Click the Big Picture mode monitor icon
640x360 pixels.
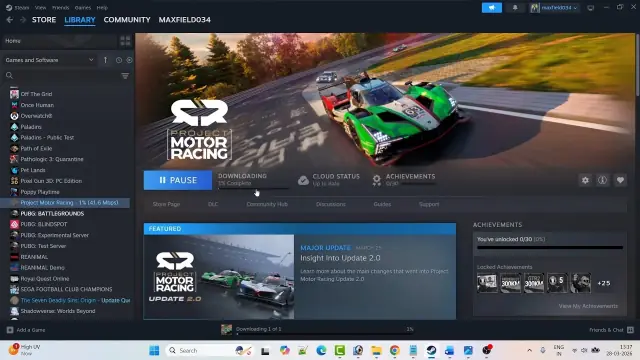click(x=591, y=8)
